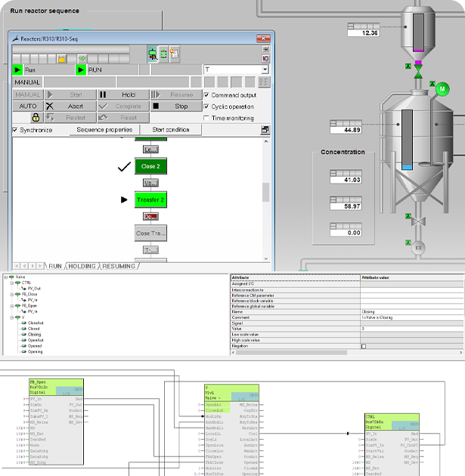Disable the Command output checkbox
This screenshot has height=476, width=465.
[207, 95]
